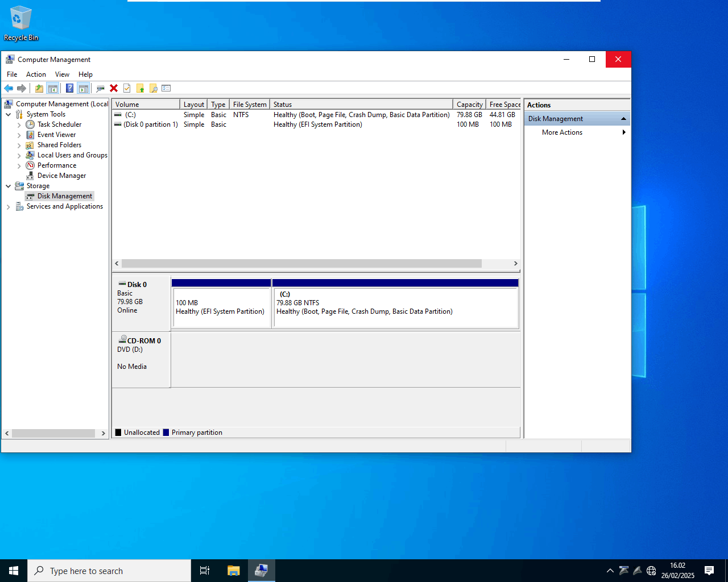
Task: Expand the Task Scheduler node arrow
Action: pos(19,124)
